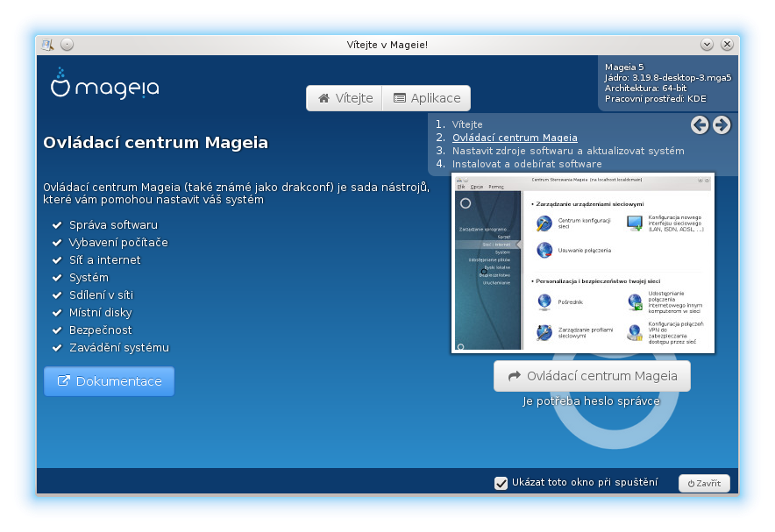
Task: Select step 2 Ovládací centrum Mageia link
Action: tap(515, 138)
